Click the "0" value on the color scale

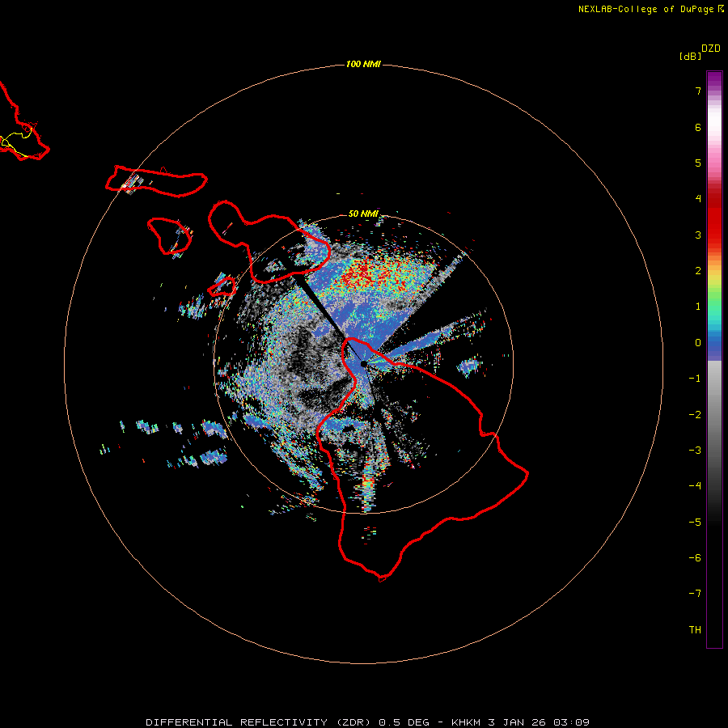[698, 343]
